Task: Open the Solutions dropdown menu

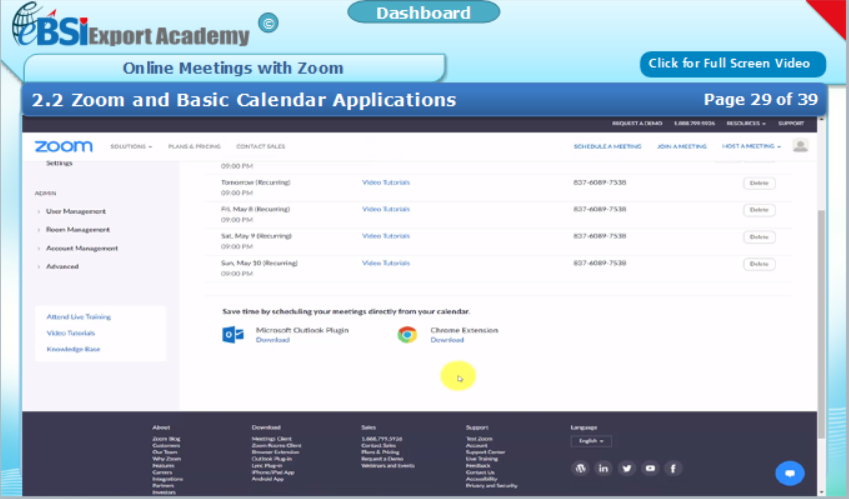Action: [131, 146]
